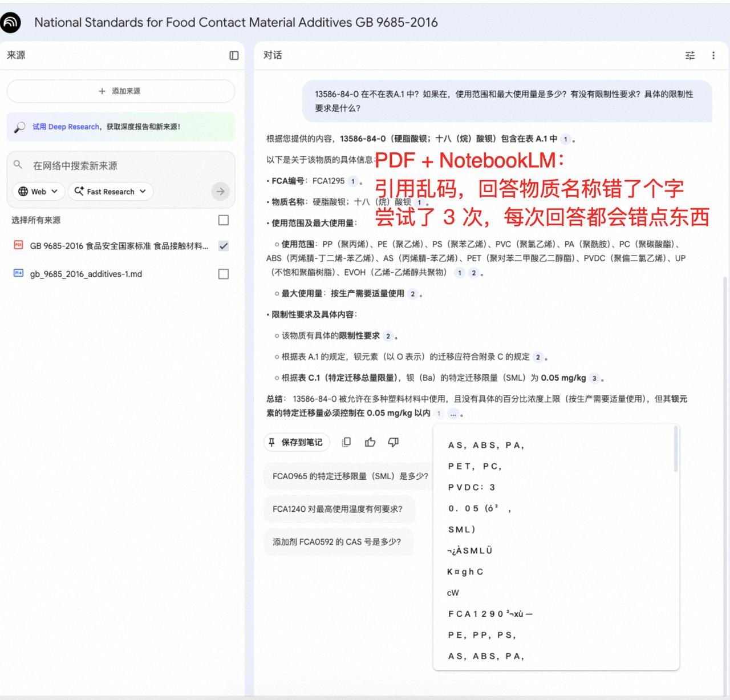Viewport: 730px width, 700px height.
Task: Expand the ellipsis citations chip in 总结
Action: click(x=453, y=414)
